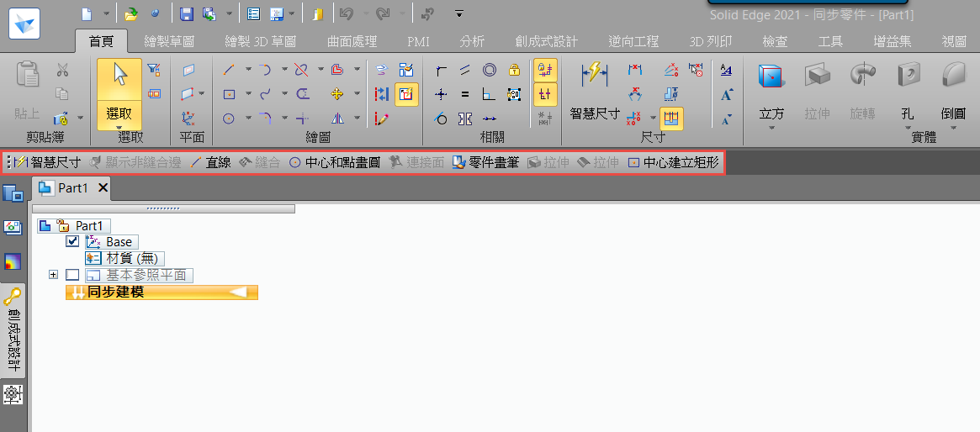Click the 同步建模 bar in PathFinder

162,292
